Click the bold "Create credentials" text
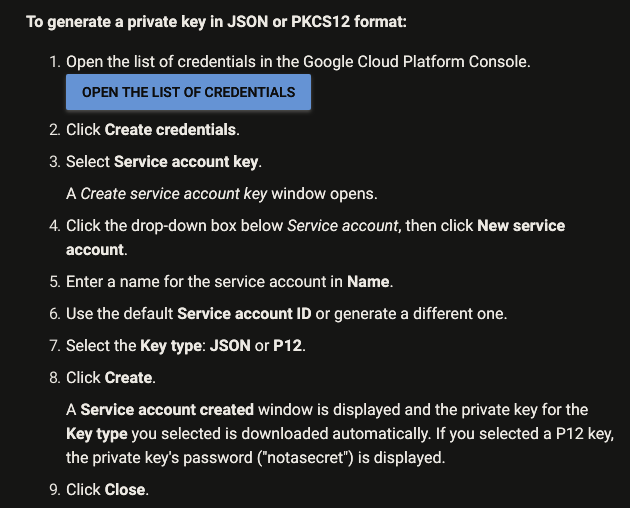Viewport: 630px width, 508px height. [x=171, y=130]
